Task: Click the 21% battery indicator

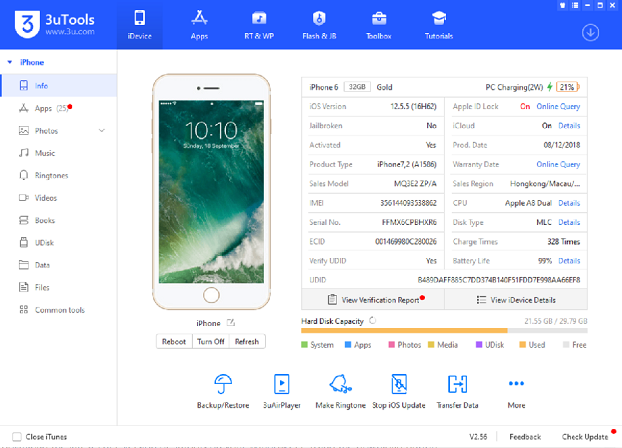Action: (x=568, y=87)
